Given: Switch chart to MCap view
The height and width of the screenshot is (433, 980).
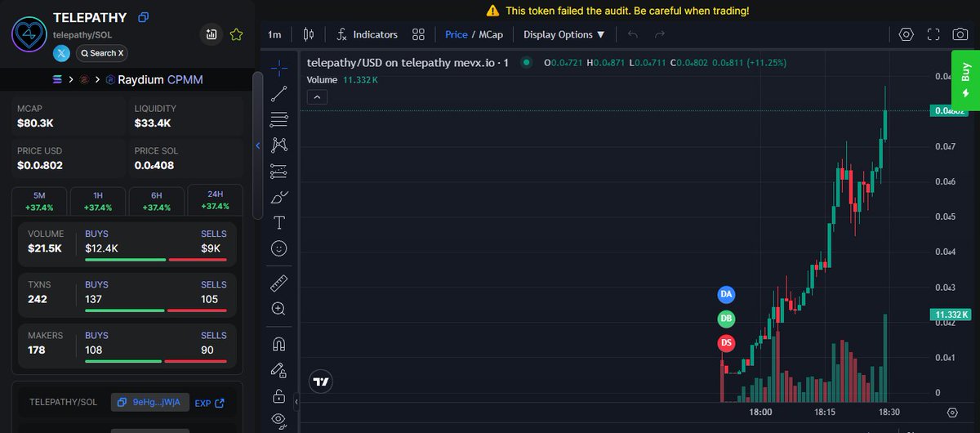Looking at the screenshot, I should [x=490, y=34].
